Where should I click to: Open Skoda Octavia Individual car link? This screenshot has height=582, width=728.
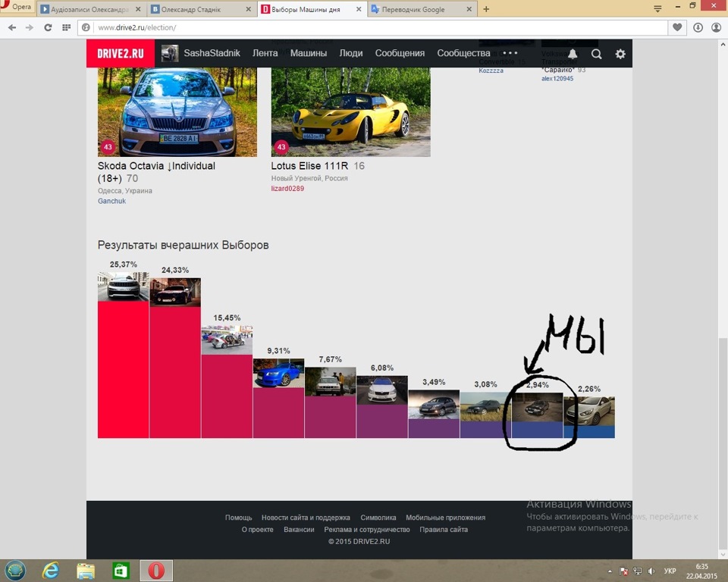(x=156, y=172)
